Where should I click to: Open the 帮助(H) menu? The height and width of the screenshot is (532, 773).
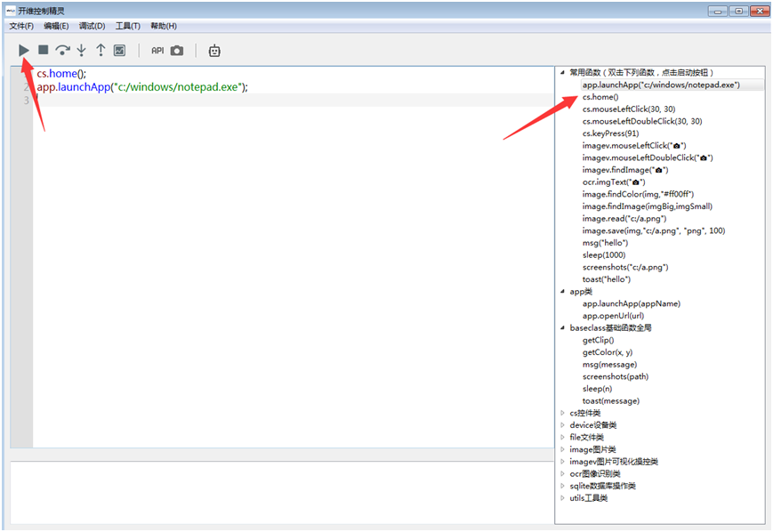163,26
